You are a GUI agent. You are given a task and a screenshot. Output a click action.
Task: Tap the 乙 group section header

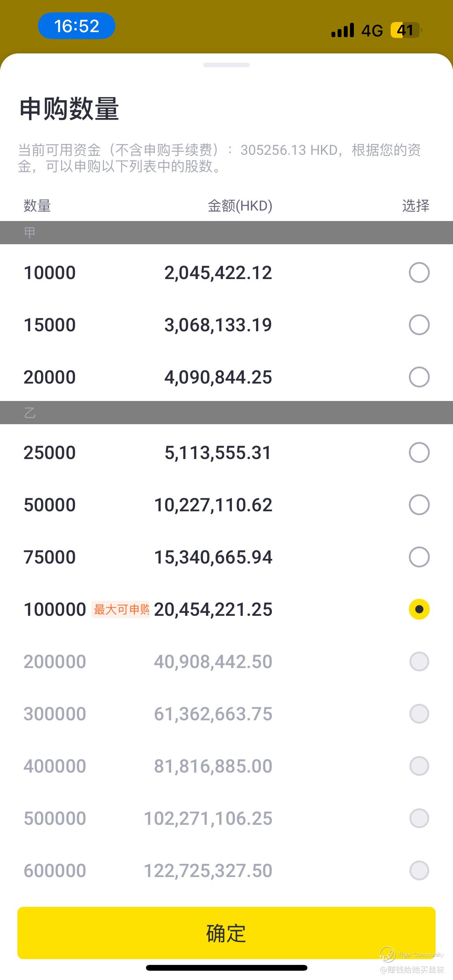(x=226, y=413)
